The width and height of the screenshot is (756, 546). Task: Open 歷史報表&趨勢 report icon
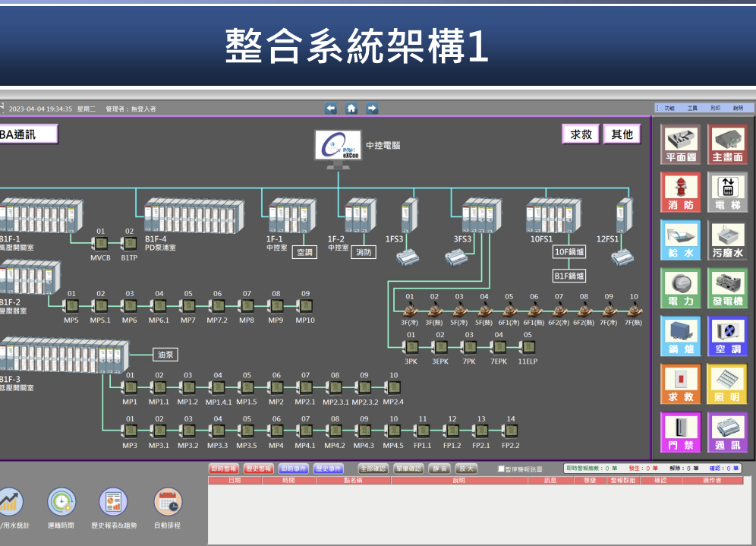pos(113,502)
